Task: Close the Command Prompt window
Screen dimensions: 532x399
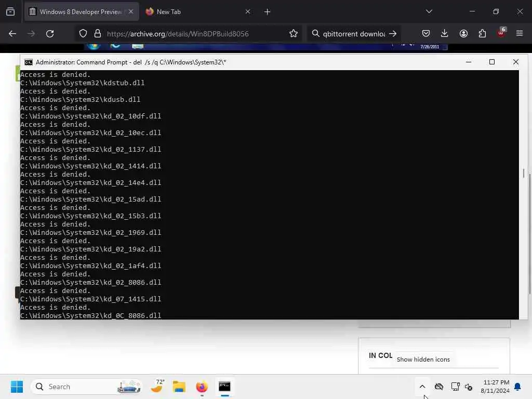Action: tap(516, 62)
